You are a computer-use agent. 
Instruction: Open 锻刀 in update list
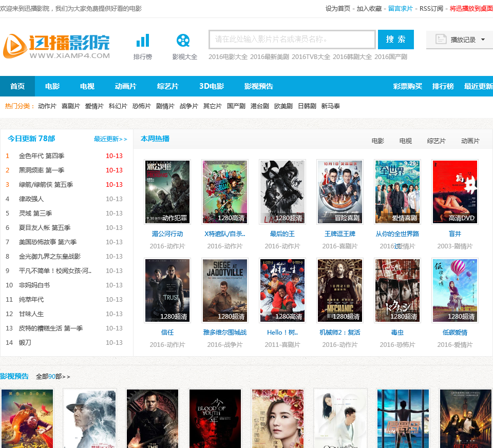25,343
